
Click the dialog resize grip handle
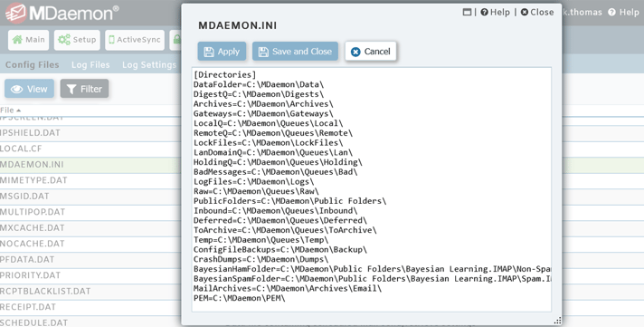tap(557, 321)
